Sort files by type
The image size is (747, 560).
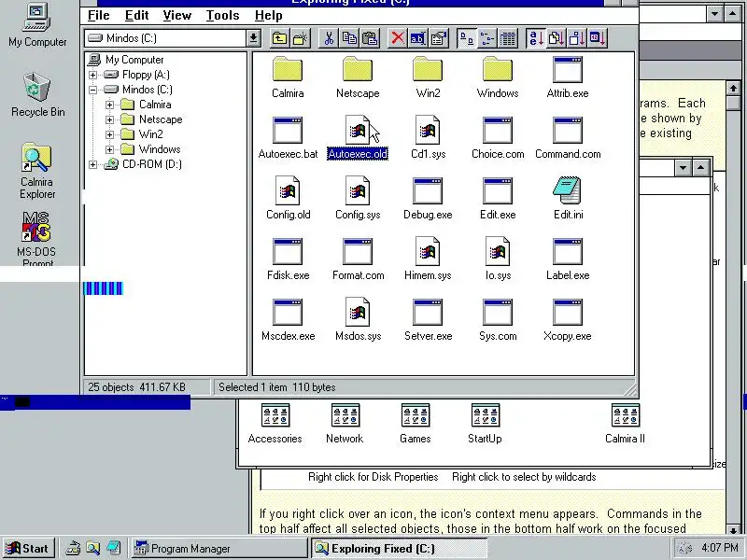click(556, 38)
